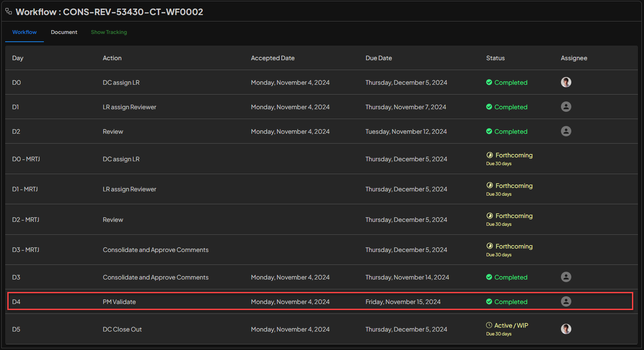Select the D3 - MRTJ row label
Screen dimensions: 644x350
(26, 250)
